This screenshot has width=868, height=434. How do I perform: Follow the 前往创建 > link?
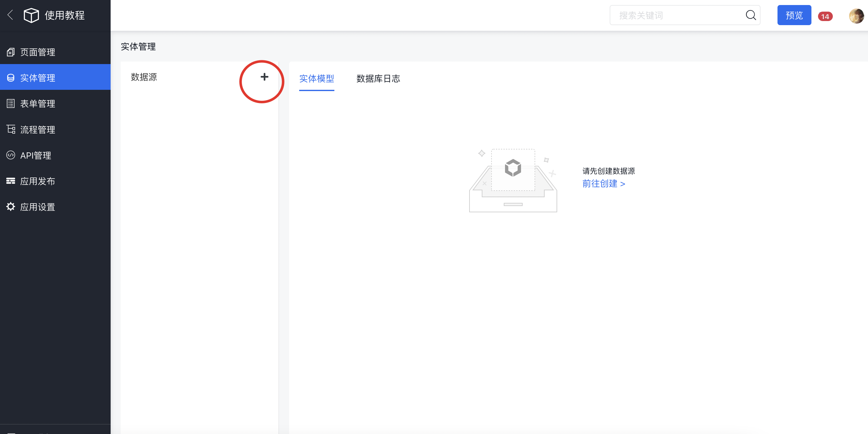pos(603,184)
